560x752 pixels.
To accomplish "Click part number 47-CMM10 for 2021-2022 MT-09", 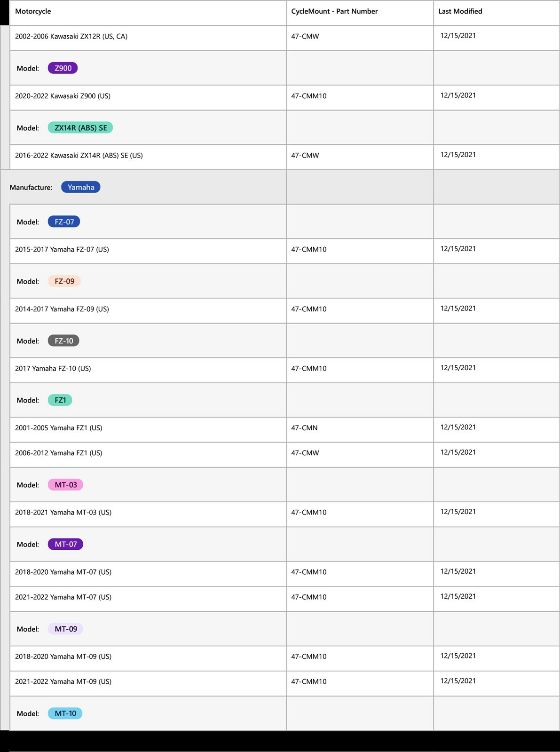I will click(x=308, y=681).
